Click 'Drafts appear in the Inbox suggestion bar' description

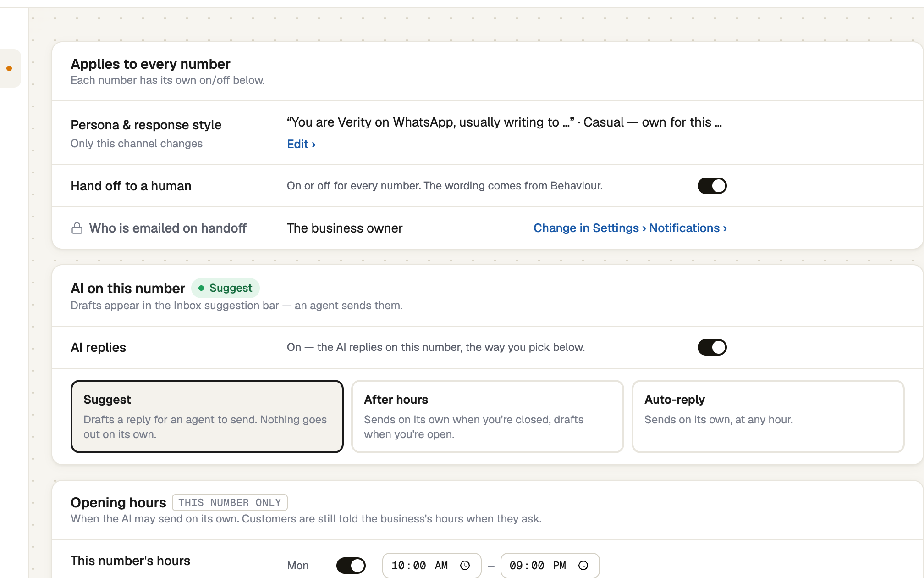pyautogui.click(x=236, y=306)
